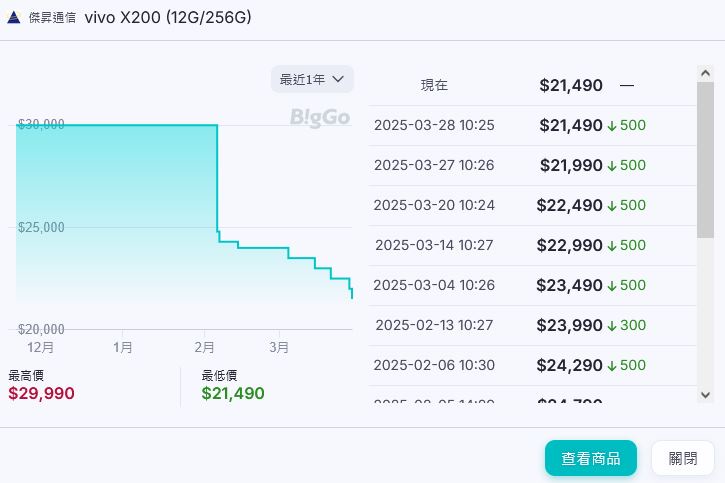725x483 pixels.
Task: Click the 3月 label on chart axis
Action: [279, 347]
